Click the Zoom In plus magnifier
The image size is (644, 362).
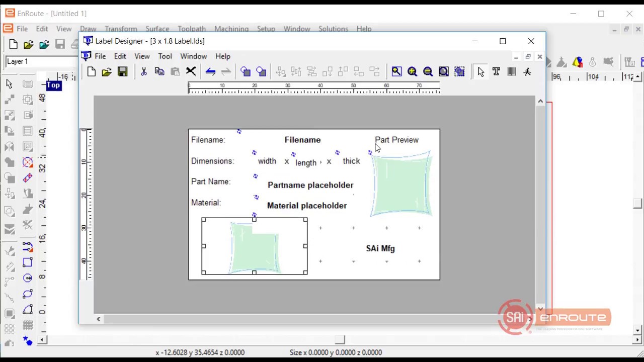pyautogui.click(x=412, y=72)
